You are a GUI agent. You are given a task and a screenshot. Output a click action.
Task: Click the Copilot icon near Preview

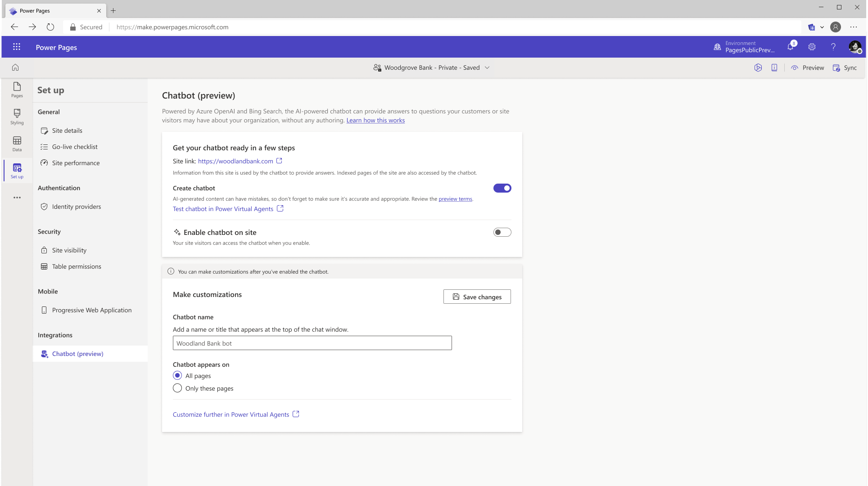click(x=759, y=67)
